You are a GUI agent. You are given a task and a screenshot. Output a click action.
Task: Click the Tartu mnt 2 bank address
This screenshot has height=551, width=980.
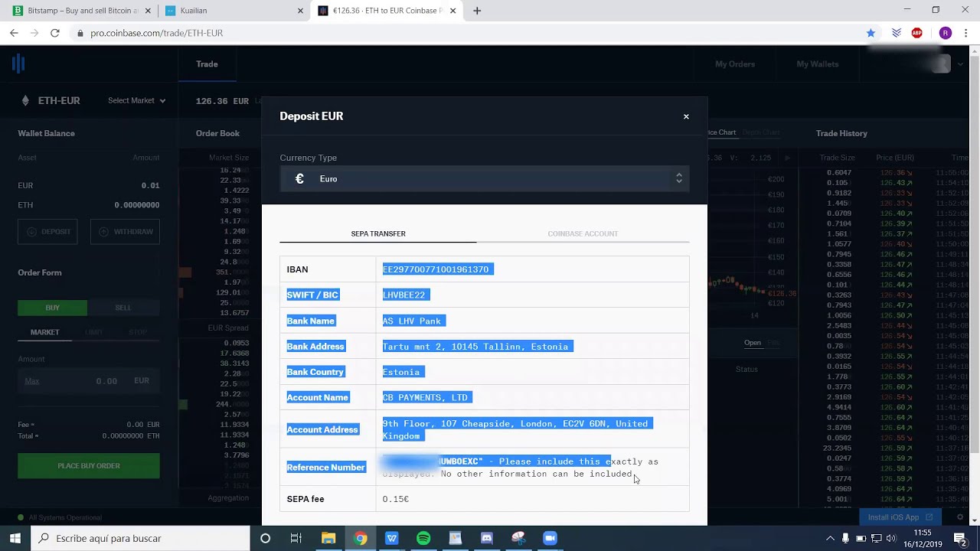pyautogui.click(x=475, y=347)
